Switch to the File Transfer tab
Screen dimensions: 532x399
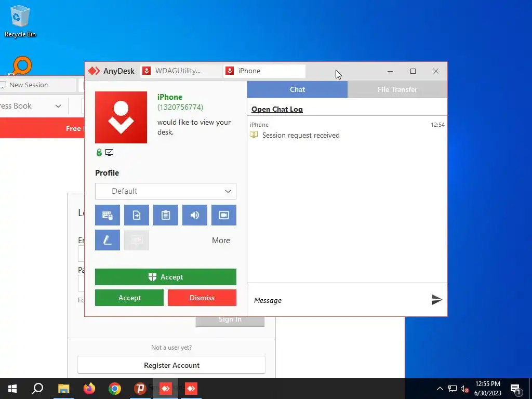(x=397, y=89)
